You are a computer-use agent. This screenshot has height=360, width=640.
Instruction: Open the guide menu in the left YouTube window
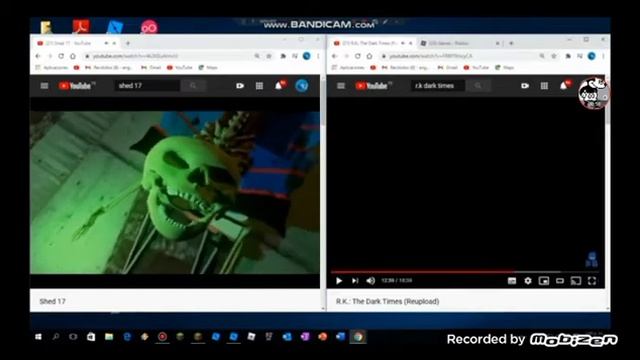click(x=44, y=86)
